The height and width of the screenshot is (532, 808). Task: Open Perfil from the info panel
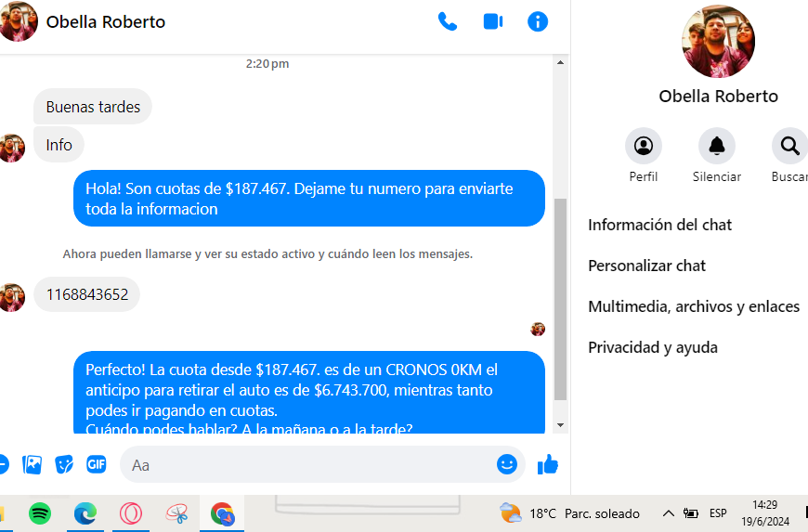[x=643, y=146]
